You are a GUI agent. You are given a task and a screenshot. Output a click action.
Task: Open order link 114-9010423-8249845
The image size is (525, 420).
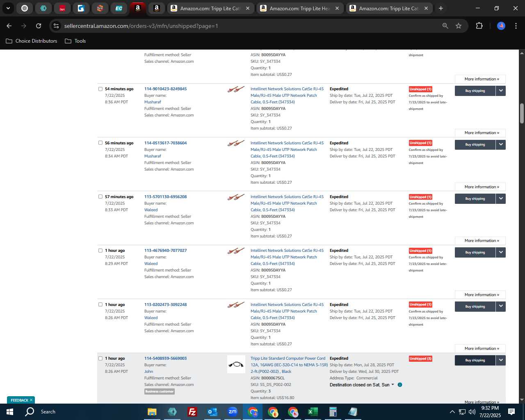coord(165,89)
